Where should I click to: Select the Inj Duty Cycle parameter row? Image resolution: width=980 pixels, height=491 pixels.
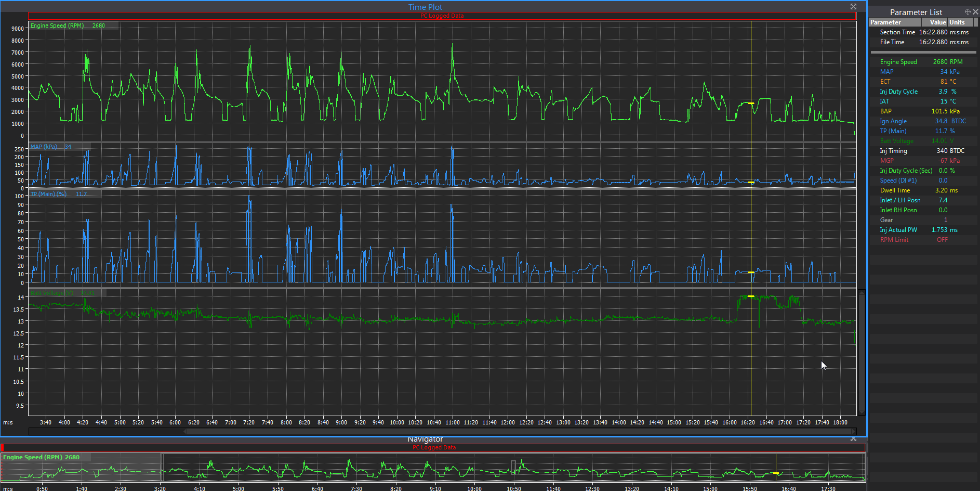pos(898,92)
